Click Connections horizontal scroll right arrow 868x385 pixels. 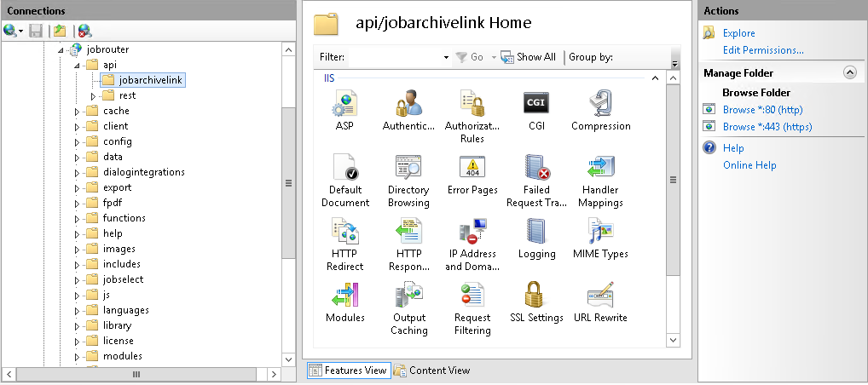[x=274, y=375]
